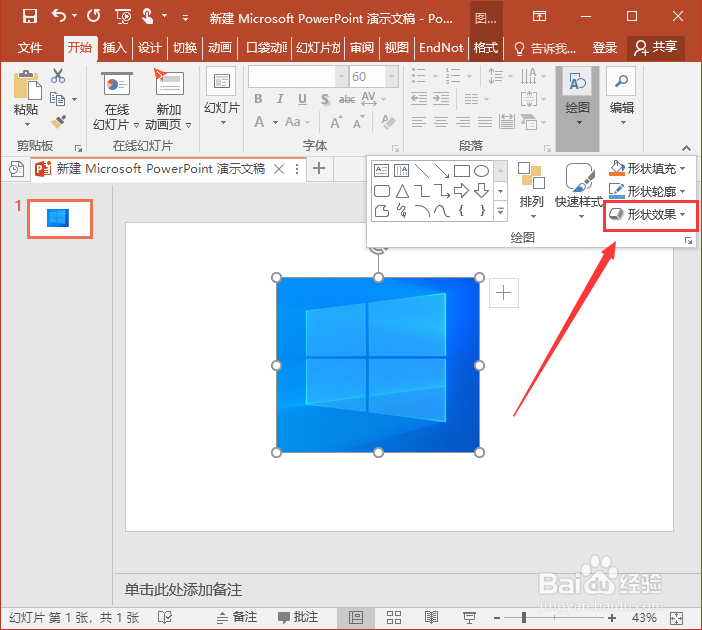Click the 登录 sign-in button
This screenshot has width=702, height=630.
[605, 47]
